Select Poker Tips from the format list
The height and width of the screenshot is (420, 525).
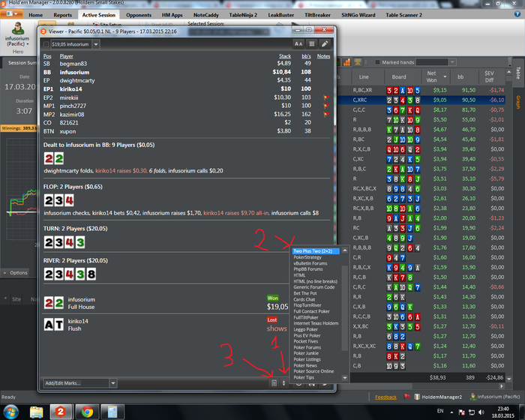coord(304,377)
